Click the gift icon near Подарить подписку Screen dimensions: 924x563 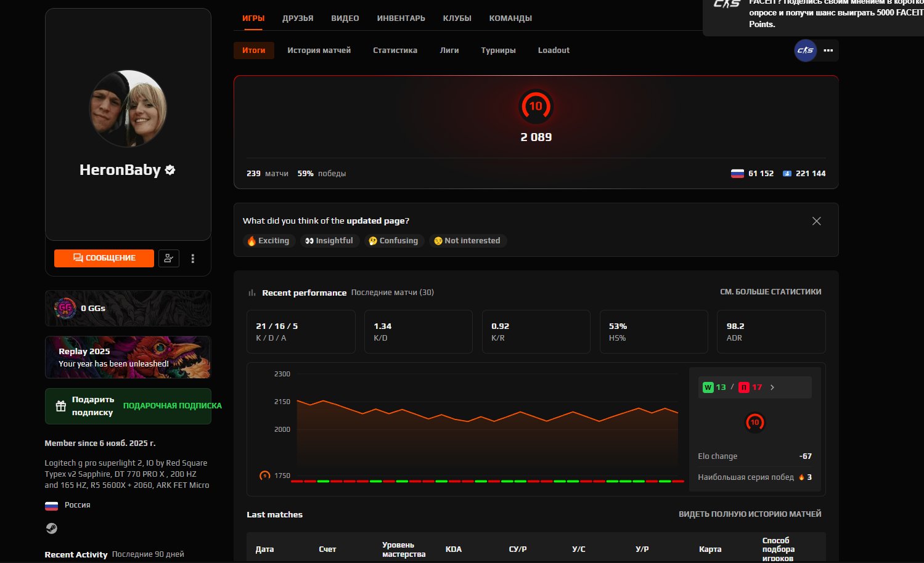[60, 406]
